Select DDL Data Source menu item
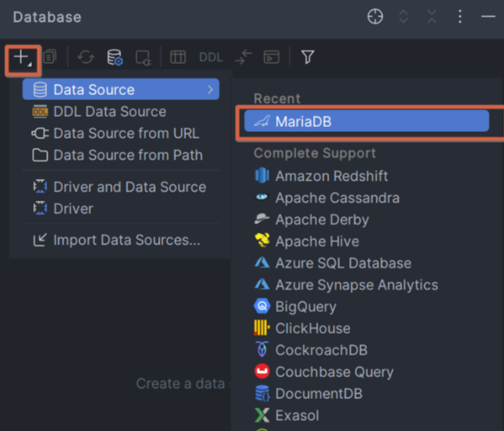Image resolution: width=504 pixels, height=431 pixels. click(x=121, y=112)
